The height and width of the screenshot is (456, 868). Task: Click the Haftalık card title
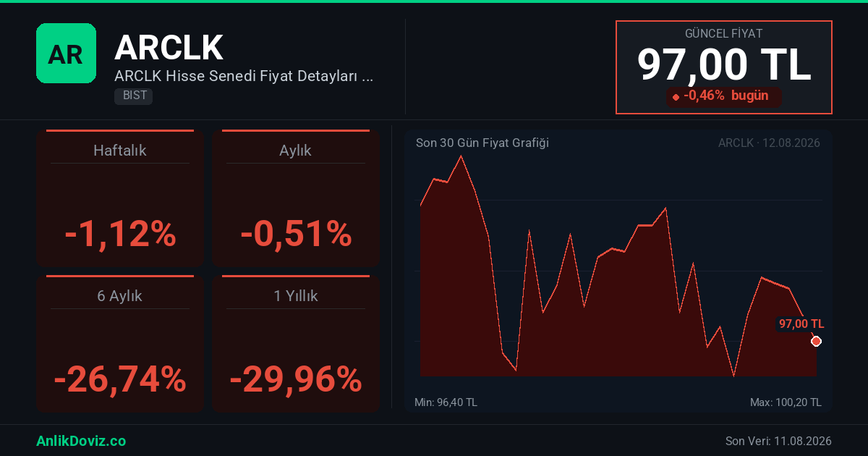pos(120,151)
